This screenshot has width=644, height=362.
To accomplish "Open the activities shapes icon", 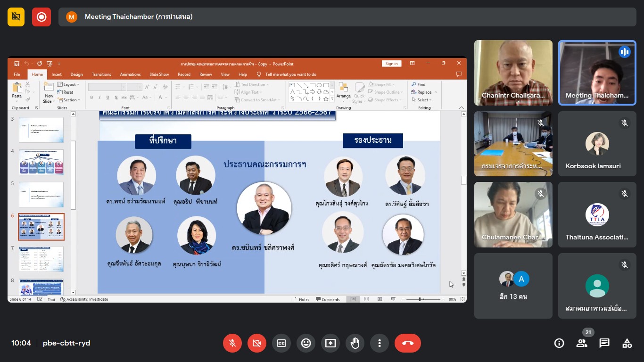I will 627,343.
